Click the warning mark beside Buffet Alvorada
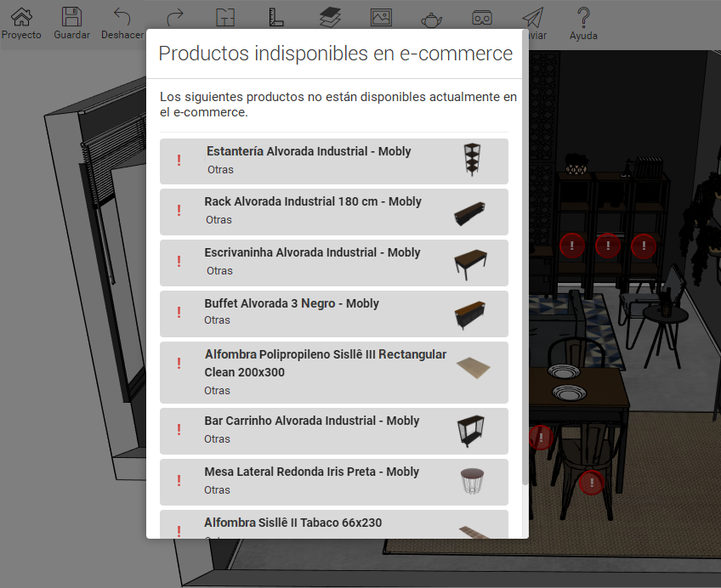The image size is (721, 588). coord(179,312)
